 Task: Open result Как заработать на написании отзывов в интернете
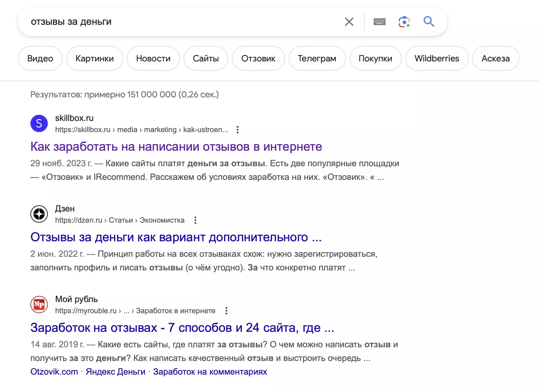[x=176, y=147]
